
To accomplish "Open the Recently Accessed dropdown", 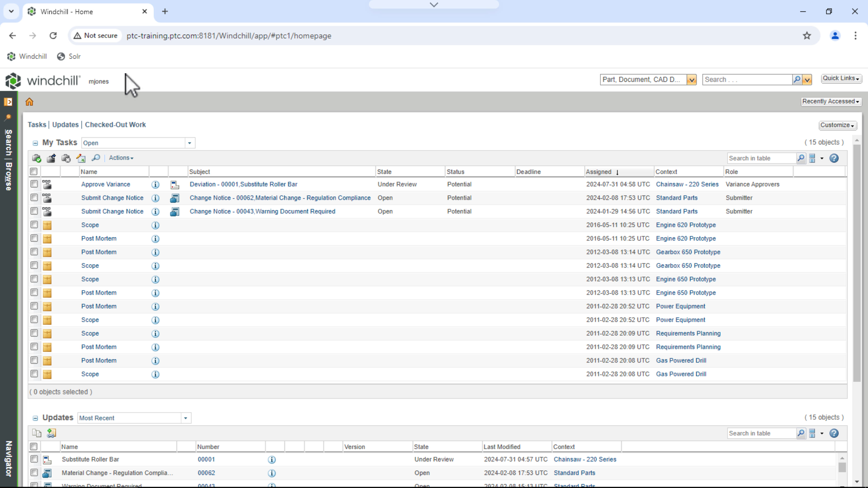I will pyautogui.click(x=831, y=102).
